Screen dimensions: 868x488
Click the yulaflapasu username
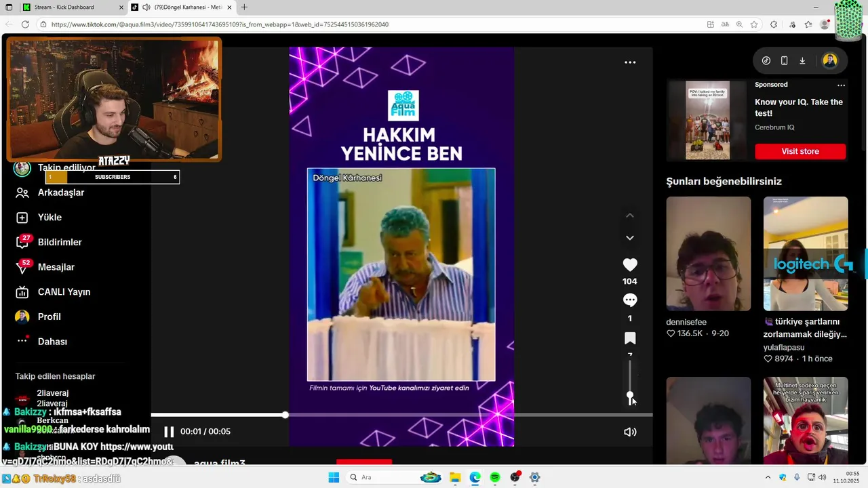783,347
